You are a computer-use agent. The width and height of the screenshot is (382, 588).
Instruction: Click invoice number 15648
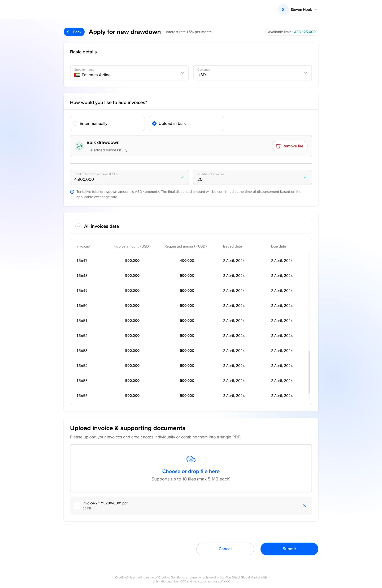pos(82,276)
